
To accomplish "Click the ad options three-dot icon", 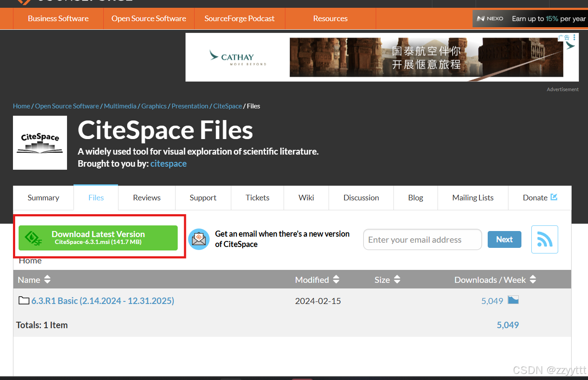I will tap(574, 38).
